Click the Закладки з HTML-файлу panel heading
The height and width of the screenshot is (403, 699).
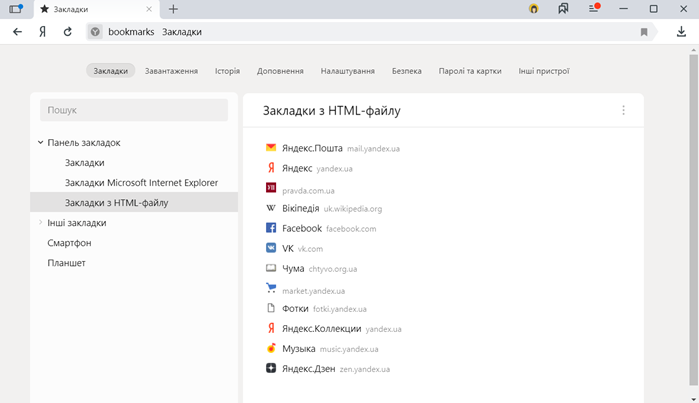click(332, 111)
